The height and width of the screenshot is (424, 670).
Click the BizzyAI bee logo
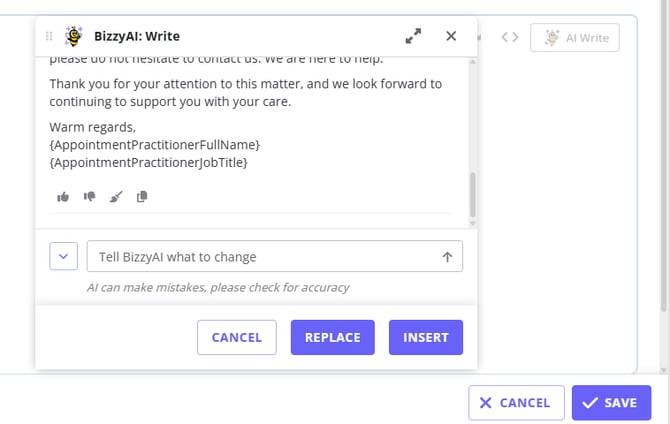click(74, 36)
